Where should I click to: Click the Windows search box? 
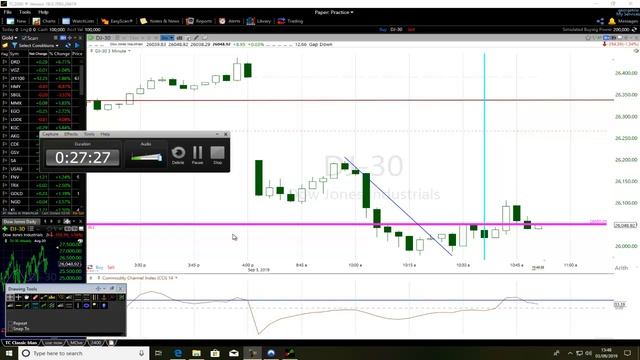(x=84, y=353)
